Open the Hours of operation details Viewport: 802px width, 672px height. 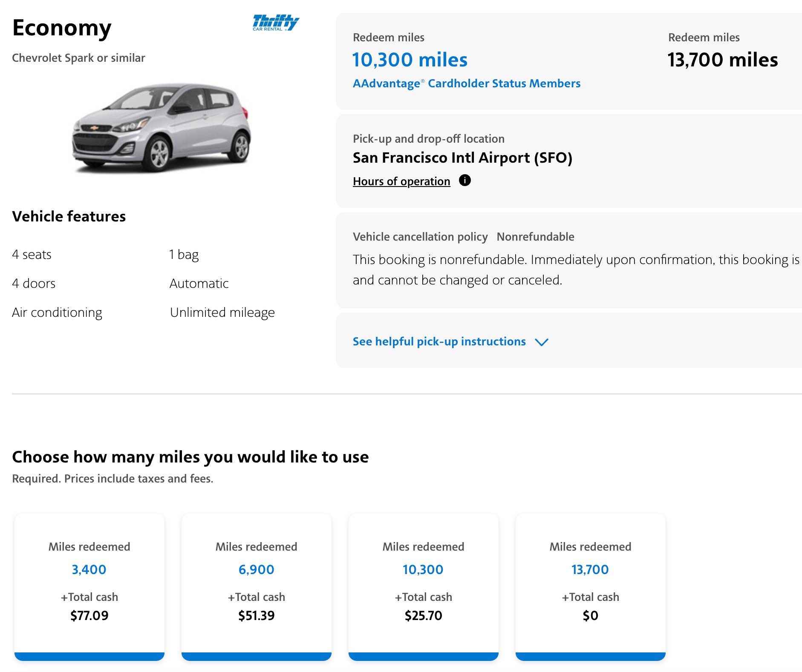tap(401, 181)
